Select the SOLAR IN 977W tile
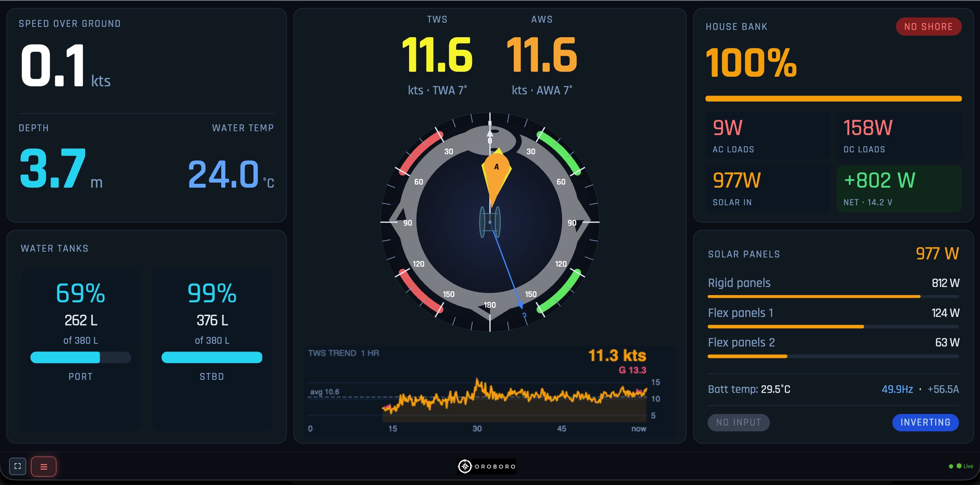The width and height of the screenshot is (980, 485). [x=768, y=189]
